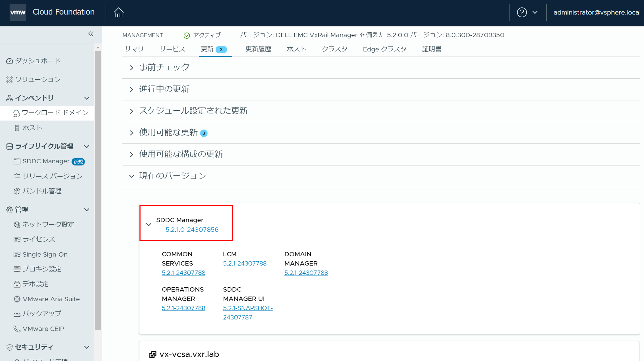
Task: Expand the 事前チェック section
Action: coord(131,68)
